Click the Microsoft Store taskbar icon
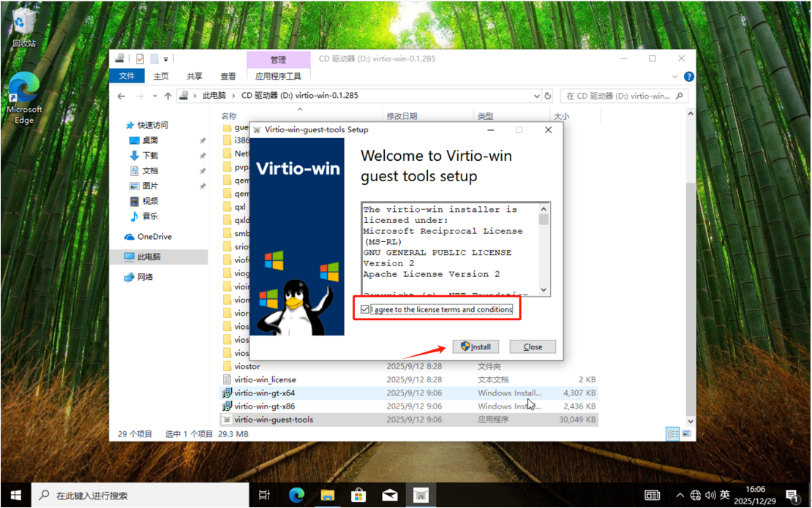This screenshot has height=508, width=812. point(358,495)
